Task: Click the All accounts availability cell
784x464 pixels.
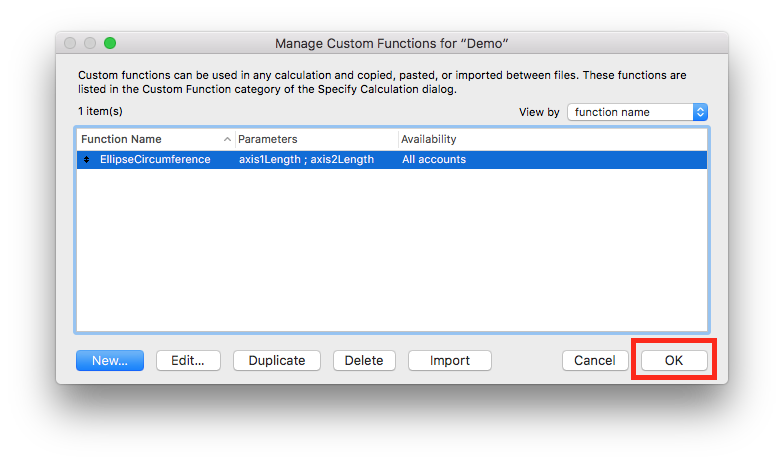Action: coord(434,160)
